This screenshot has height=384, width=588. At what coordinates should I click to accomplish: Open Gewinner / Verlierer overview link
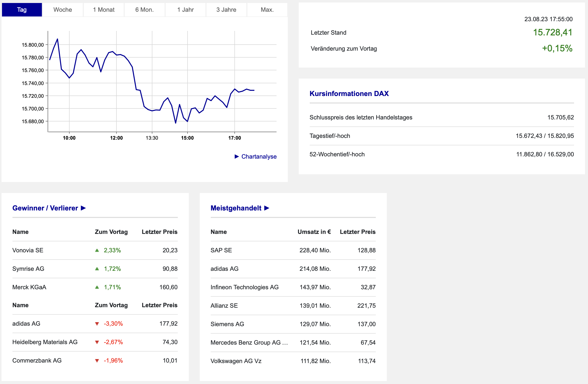point(45,208)
